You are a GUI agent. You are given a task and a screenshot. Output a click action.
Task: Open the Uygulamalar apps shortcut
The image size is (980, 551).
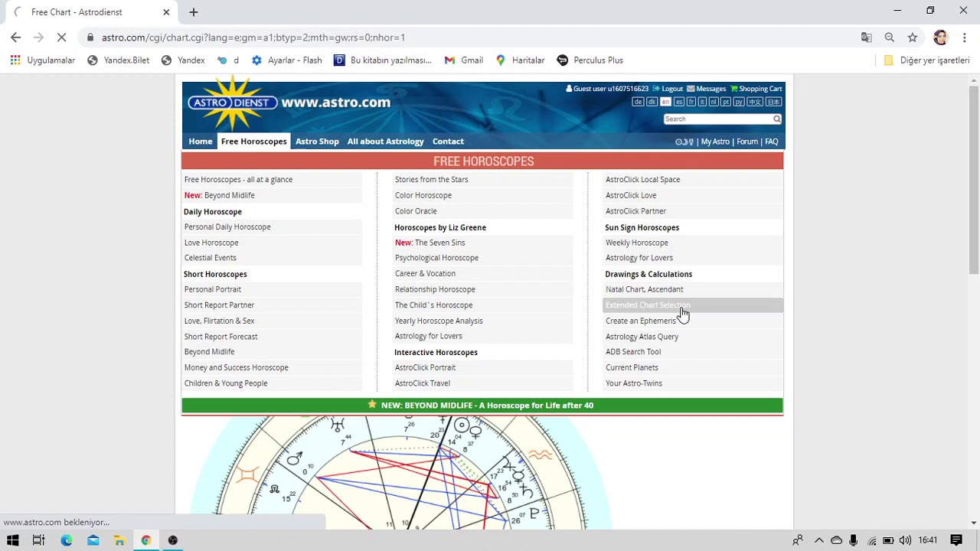(42, 60)
